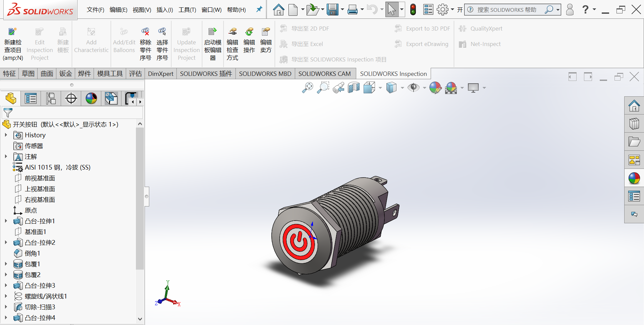
Task: Open the ConfigurationManager tab
Action: click(51, 98)
